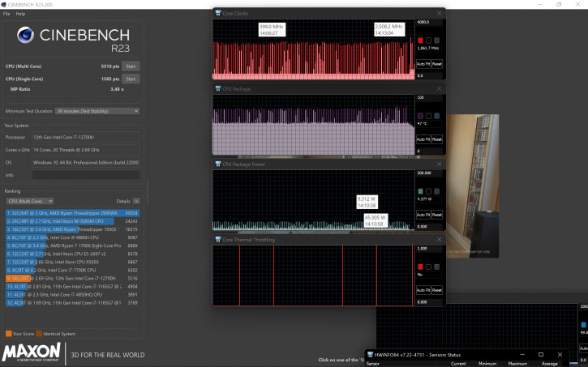
Task: Expand the ranking Details arrow
Action: click(x=136, y=201)
